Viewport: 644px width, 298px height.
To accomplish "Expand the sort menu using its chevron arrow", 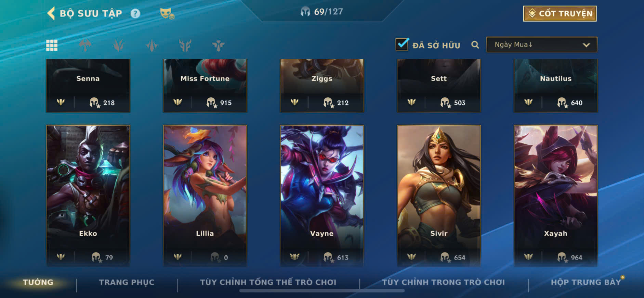I will pos(586,45).
